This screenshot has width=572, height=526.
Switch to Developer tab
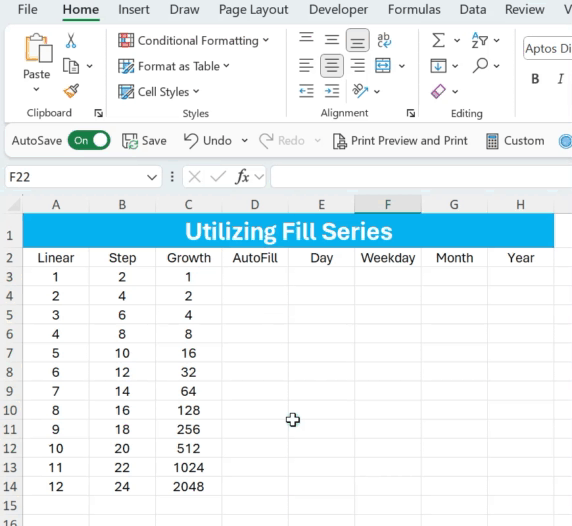[x=338, y=9]
